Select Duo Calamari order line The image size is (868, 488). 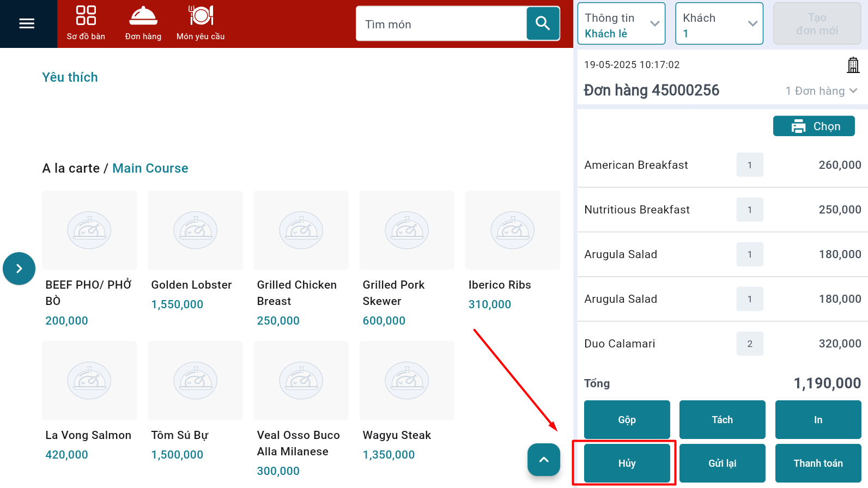coord(723,344)
